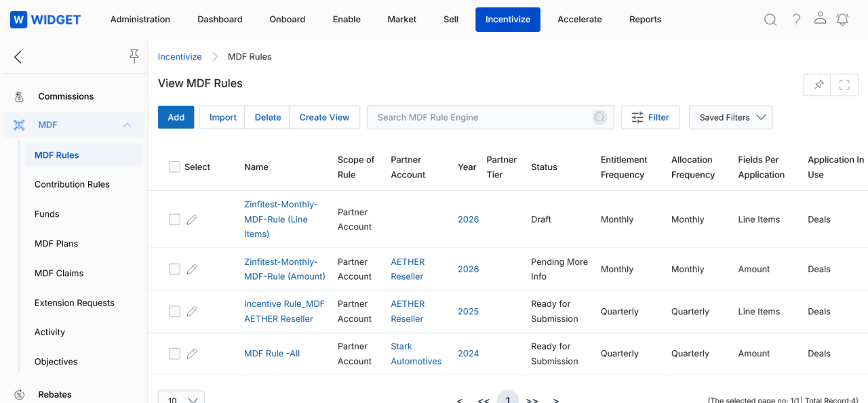This screenshot has width=868, height=403.
Task: Click the Commissions money bag icon
Action: click(x=20, y=97)
